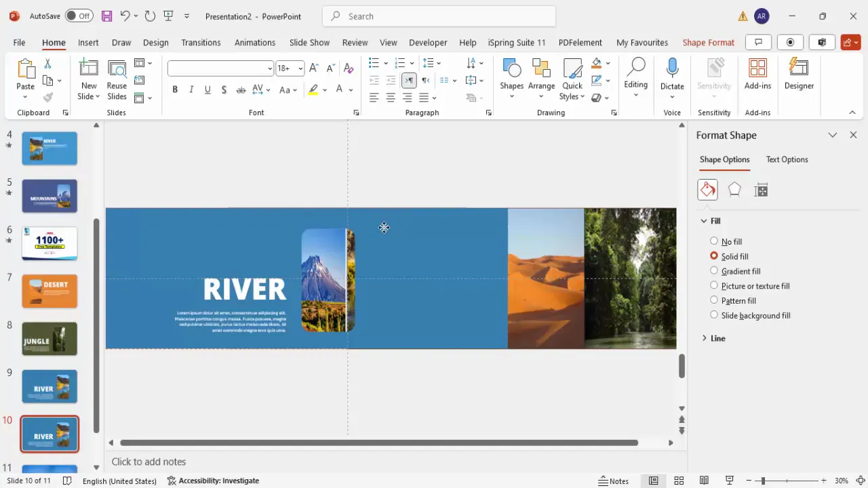Image resolution: width=868 pixels, height=488 pixels.
Task: Close the Format Shape pane
Action: (x=853, y=135)
